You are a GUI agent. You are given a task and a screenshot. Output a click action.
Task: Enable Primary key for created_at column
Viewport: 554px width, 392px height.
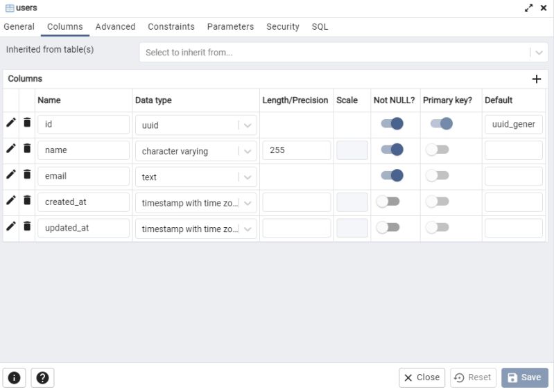[x=438, y=202]
